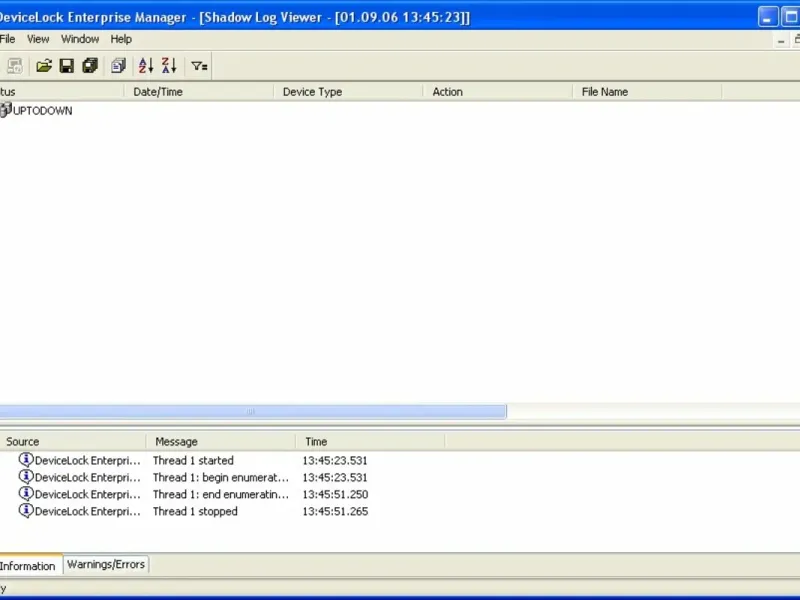This screenshot has height=600, width=800.
Task: Click the time value 13:45:51.265
Action: [x=335, y=511]
